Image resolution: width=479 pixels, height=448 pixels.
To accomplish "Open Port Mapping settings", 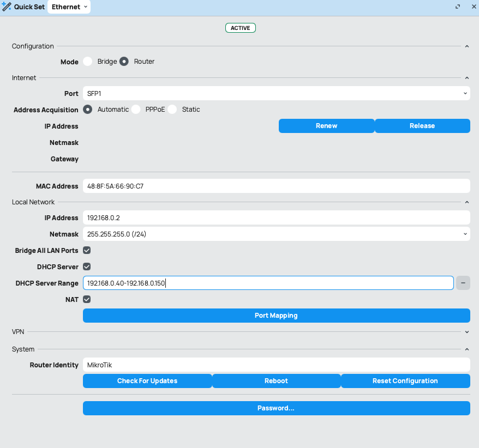I will coord(276,316).
